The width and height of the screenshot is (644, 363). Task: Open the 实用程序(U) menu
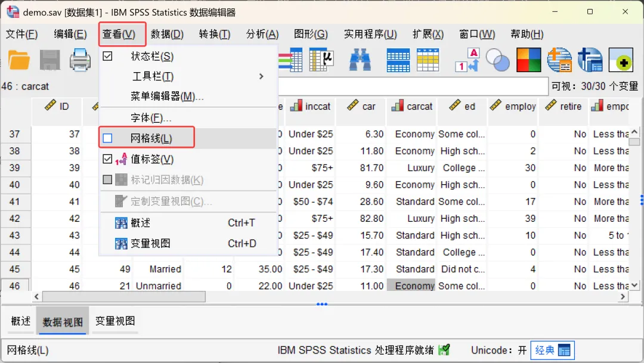(370, 34)
